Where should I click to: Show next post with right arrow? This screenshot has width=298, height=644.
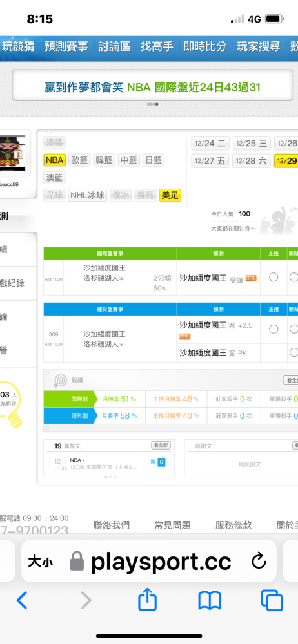pyautogui.click(x=170, y=464)
